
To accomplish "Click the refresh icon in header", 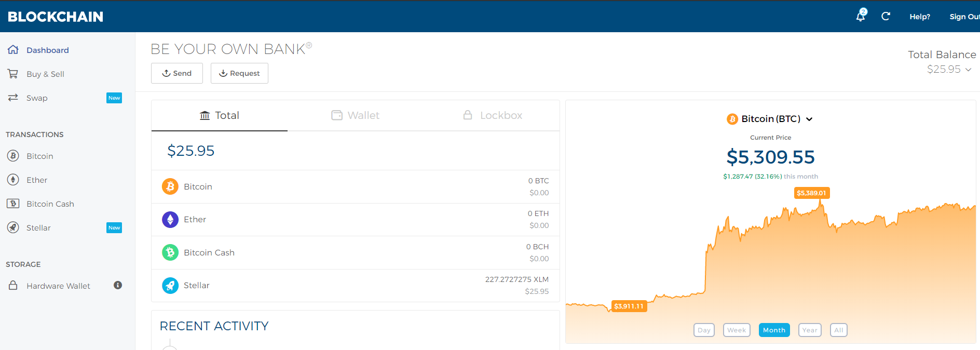I will 886,16.
